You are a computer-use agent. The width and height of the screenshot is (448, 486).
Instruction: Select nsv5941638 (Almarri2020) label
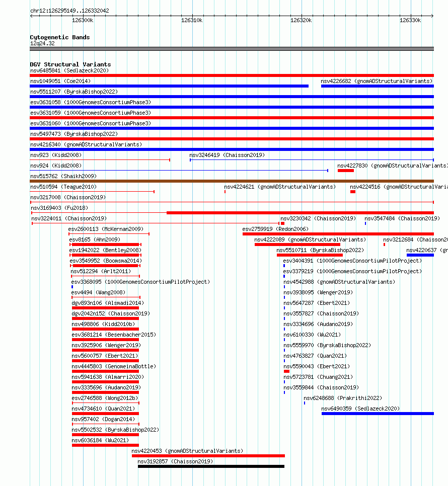pos(108,376)
